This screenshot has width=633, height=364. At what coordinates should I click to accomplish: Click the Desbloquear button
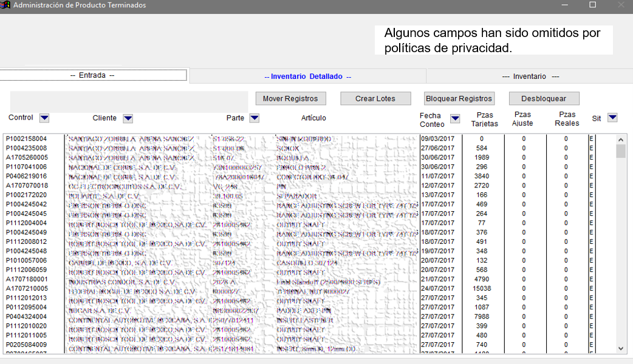(544, 98)
